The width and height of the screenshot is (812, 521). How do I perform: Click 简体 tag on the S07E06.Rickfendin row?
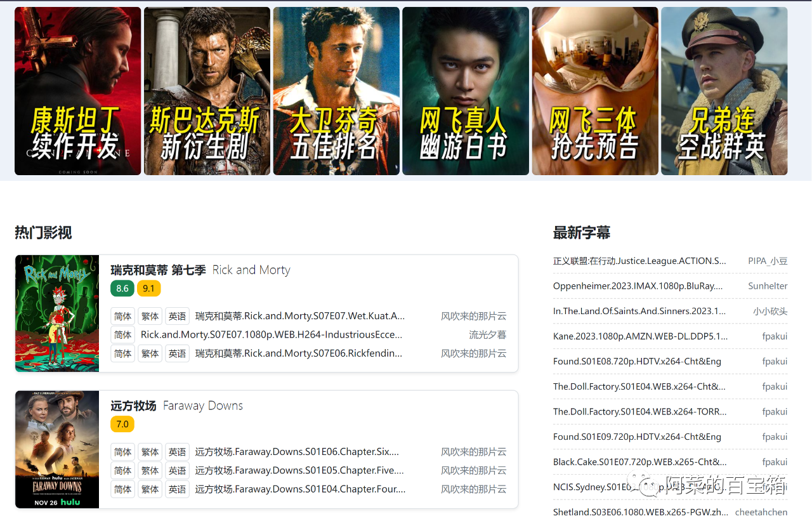click(x=122, y=353)
